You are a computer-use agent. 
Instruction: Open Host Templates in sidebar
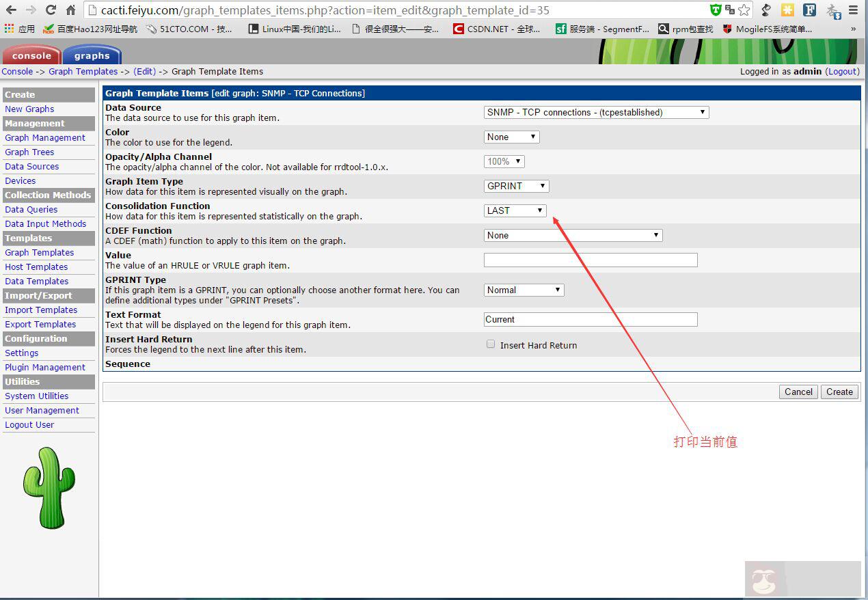coord(36,267)
